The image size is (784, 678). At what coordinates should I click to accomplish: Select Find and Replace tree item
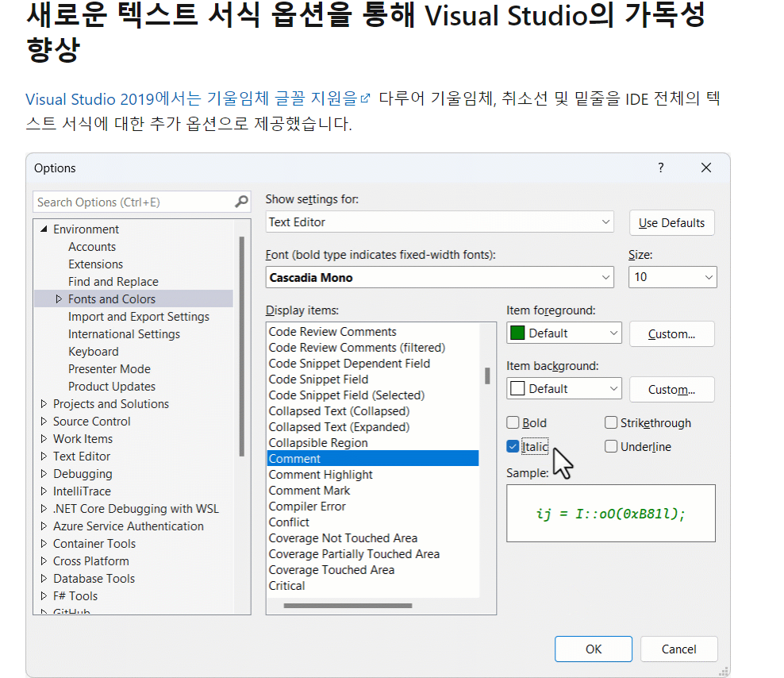pyautogui.click(x=113, y=282)
